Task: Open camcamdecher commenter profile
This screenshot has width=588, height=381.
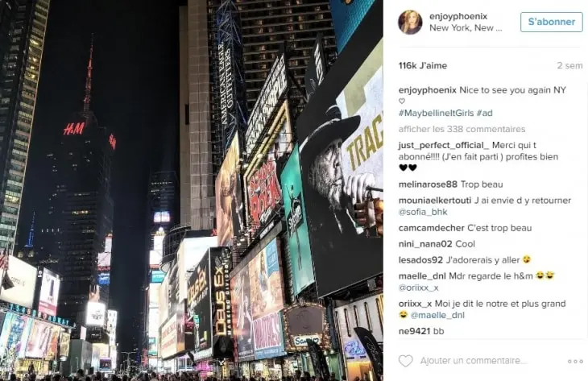Action: [x=431, y=228]
